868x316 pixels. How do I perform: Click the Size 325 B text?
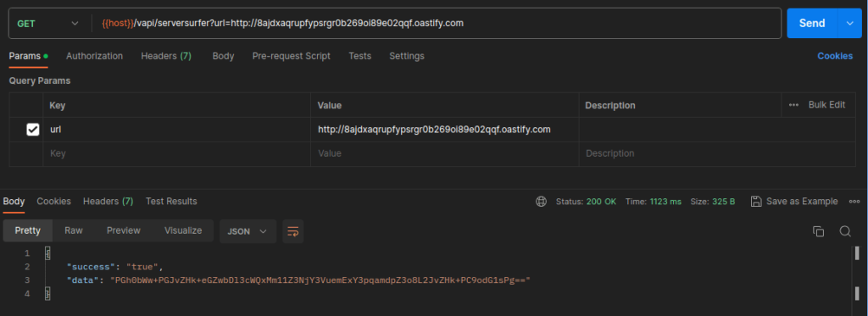(712, 202)
